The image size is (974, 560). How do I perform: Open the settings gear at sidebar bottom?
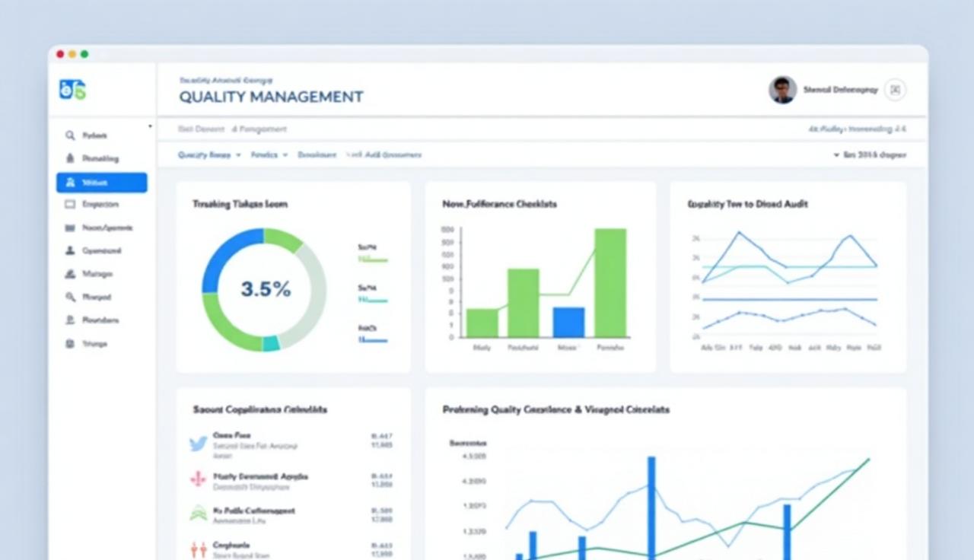(x=70, y=344)
